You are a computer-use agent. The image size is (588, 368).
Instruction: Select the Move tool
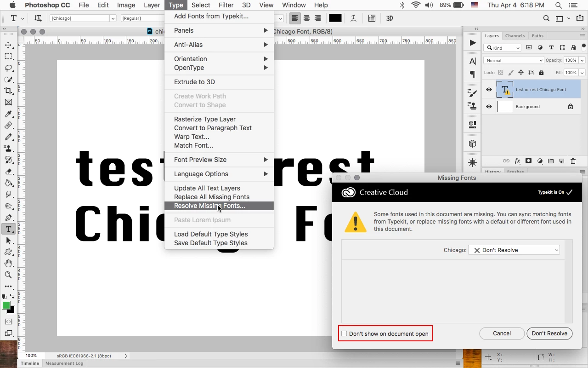pyautogui.click(x=8, y=45)
